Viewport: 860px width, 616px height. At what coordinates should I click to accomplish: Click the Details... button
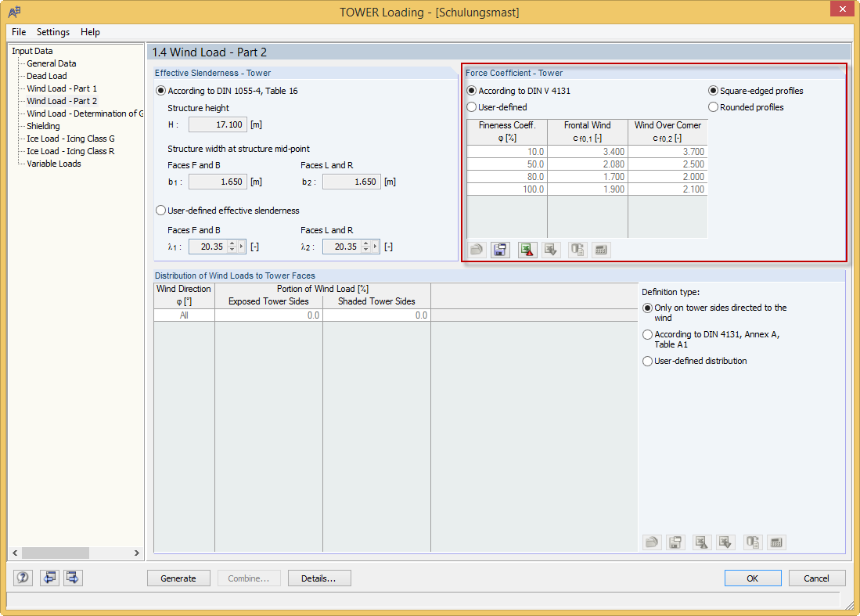click(319, 578)
